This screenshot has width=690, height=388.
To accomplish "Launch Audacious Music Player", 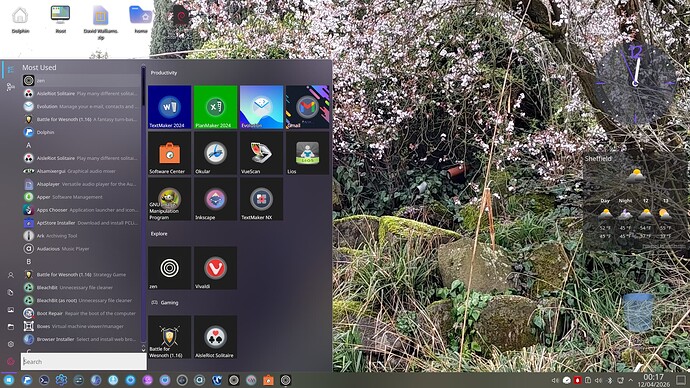I will pos(81,249).
